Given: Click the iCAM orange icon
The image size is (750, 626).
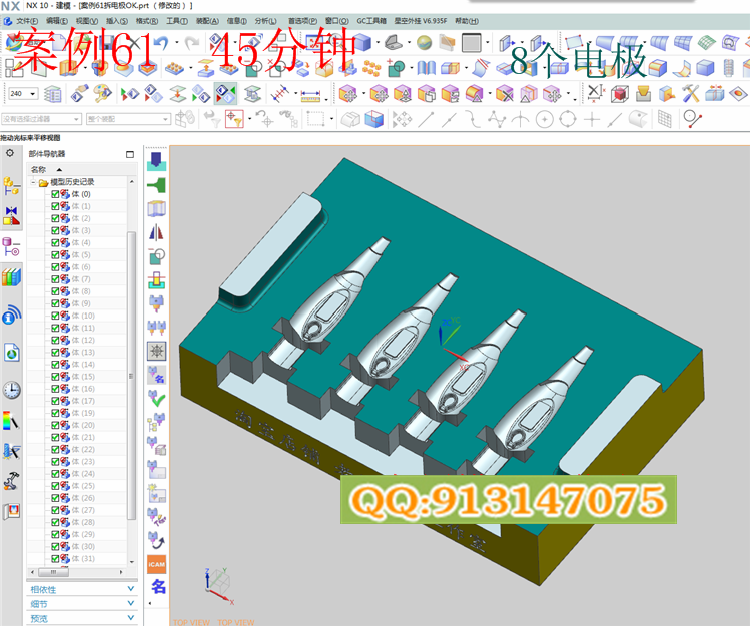Looking at the screenshot, I should coord(156,564).
